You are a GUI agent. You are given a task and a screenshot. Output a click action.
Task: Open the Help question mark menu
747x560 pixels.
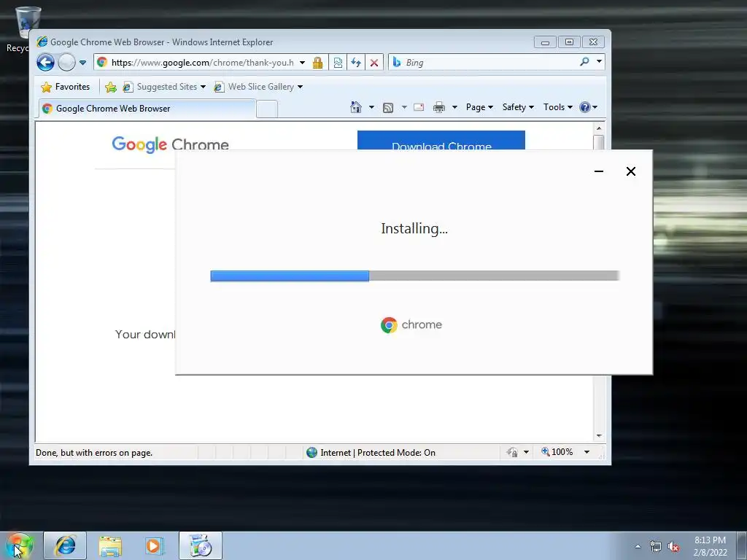(588, 107)
